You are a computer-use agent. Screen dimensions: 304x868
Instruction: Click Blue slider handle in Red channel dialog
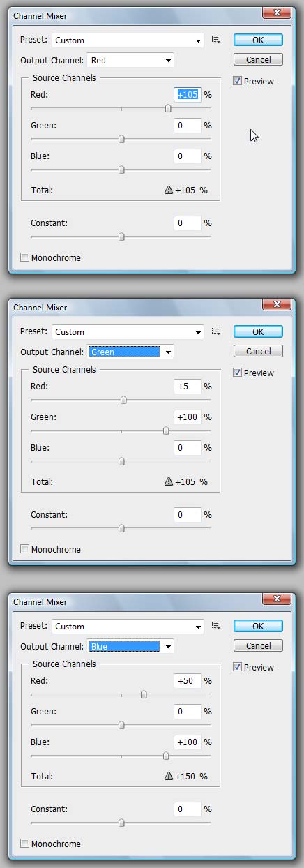[x=121, y=170]
